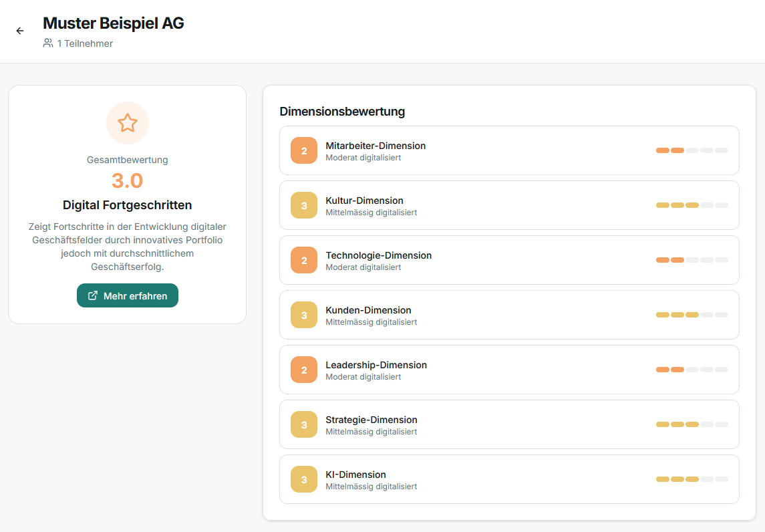Open the Mehr erfahren button

[x=128, y=295]
